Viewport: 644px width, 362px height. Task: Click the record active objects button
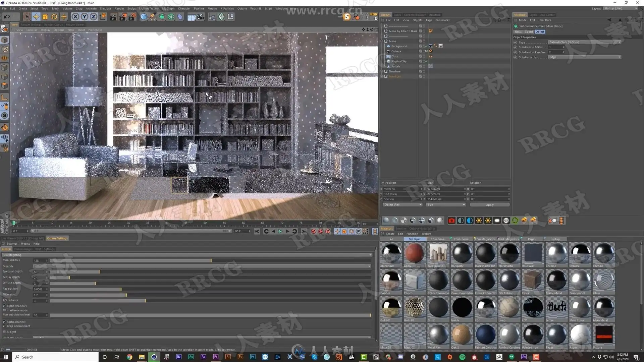coord(314,231)
